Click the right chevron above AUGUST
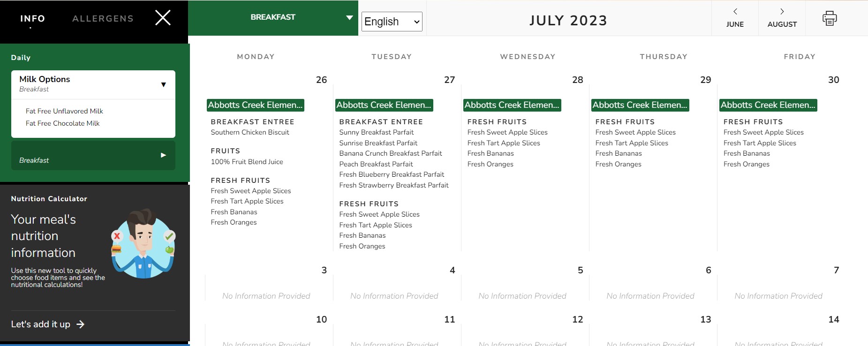 click(781, 12)
